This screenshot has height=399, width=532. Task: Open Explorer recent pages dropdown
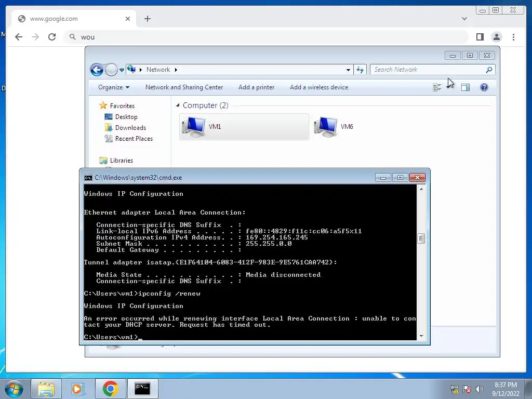click(x=122, y=70)
